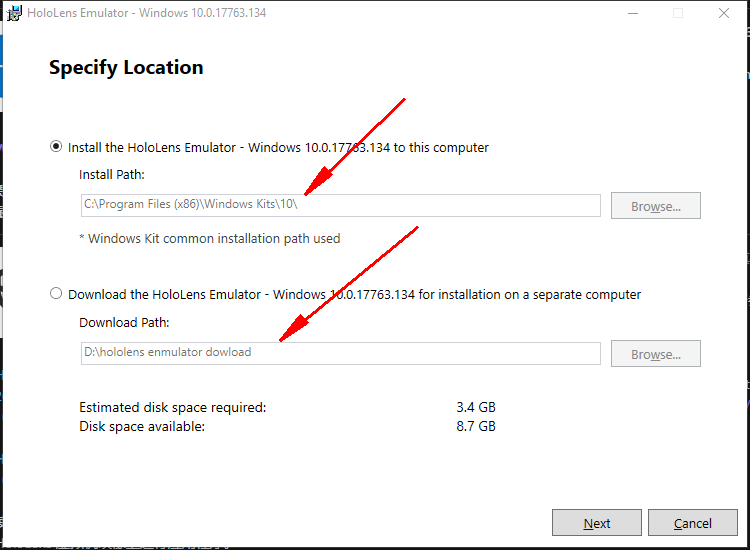Click the 'Install Path:' label

(x=112, y=175)
